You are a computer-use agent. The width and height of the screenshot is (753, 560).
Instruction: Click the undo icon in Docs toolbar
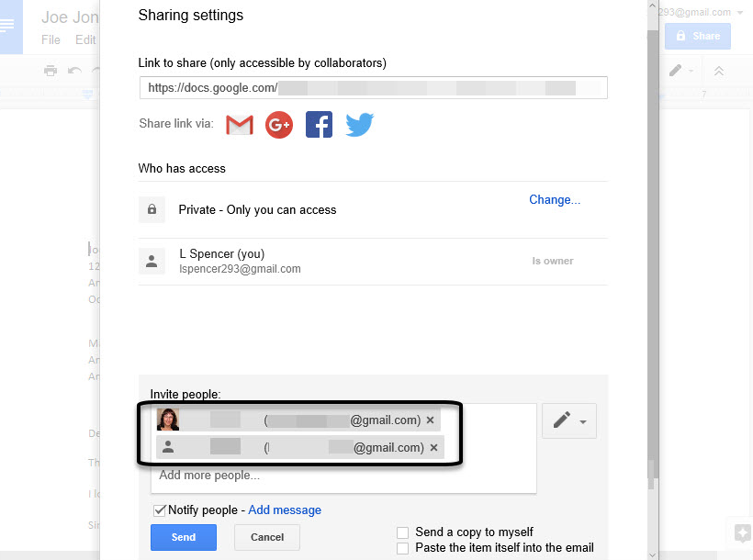pyautogui.click(x=74, y=71)
